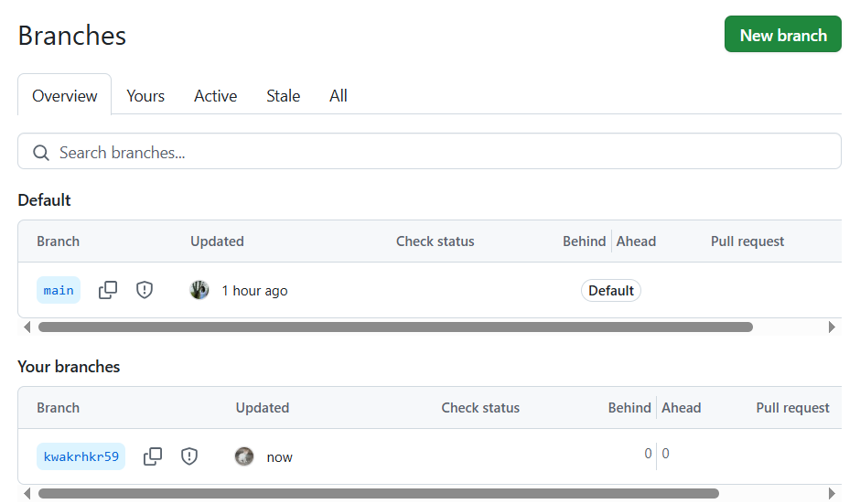The height and width of the screenshot is (504, 860).
Task: Click the left arrow of the Default table scrollbar
Action: pyautogui.click(x=27, y=327)
